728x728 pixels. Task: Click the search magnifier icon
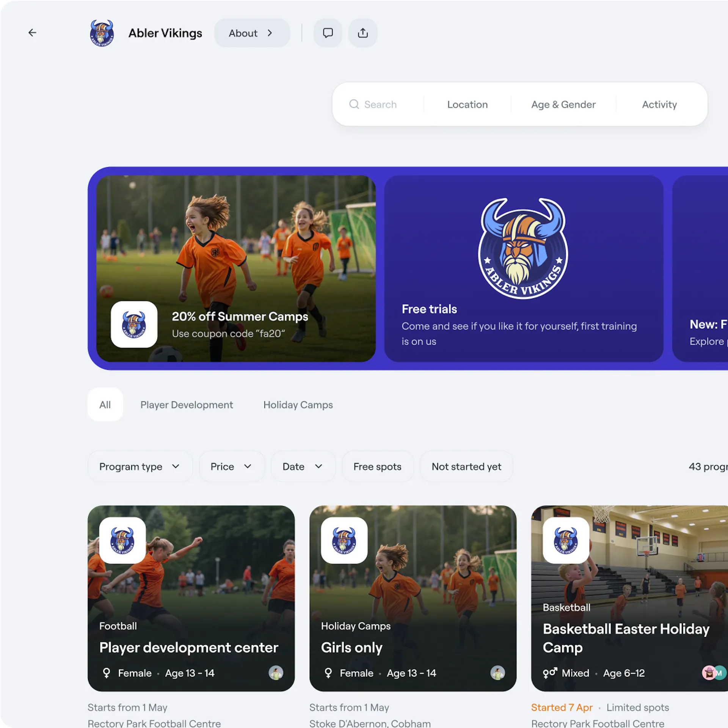pos(354,104)
